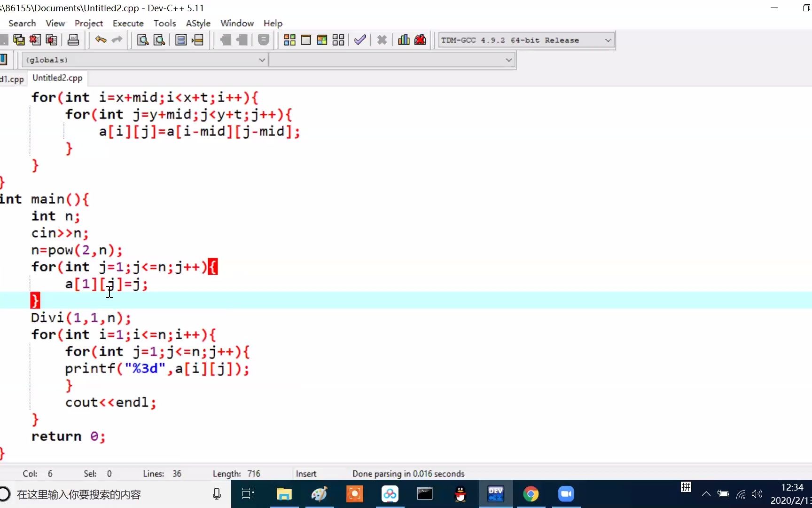Expand the (globals) class dropdown
812x508 pixels.
[x=145, y=60]
